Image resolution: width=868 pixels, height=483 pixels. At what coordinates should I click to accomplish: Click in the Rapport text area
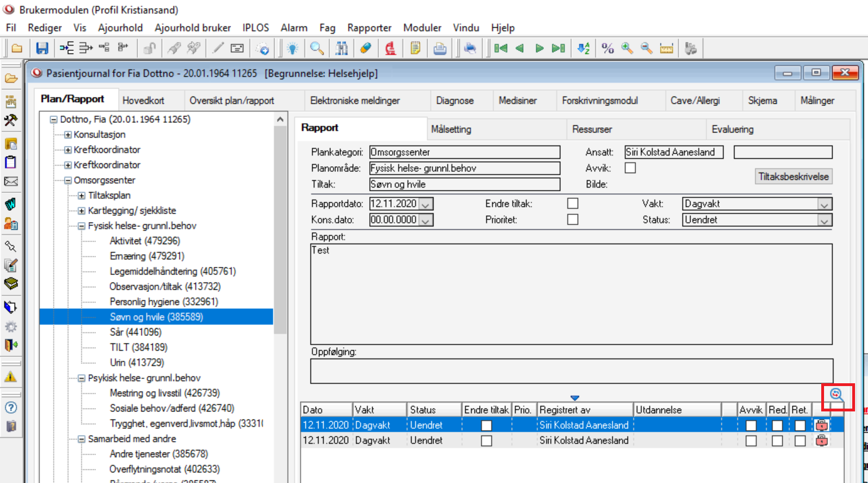pos(571,294)
